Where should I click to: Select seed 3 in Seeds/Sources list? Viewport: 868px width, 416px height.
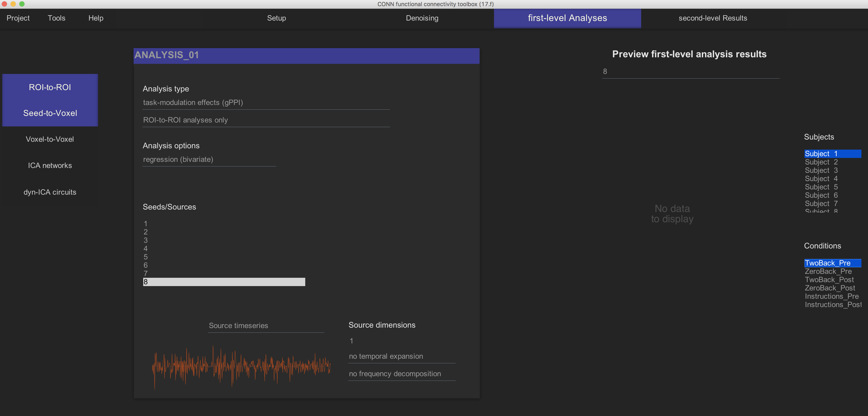point(146,240)
